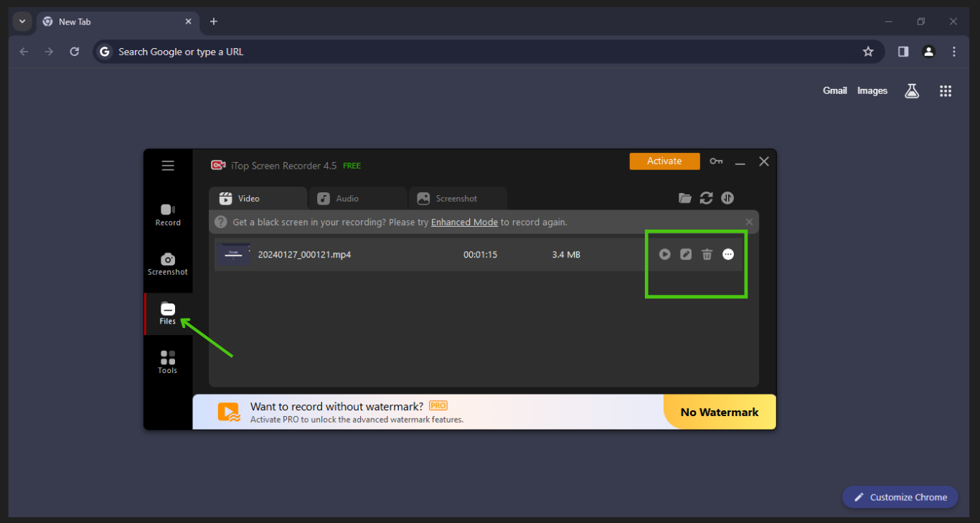Dismiss the black screen tip banner
980x523 pixels.
749,222
